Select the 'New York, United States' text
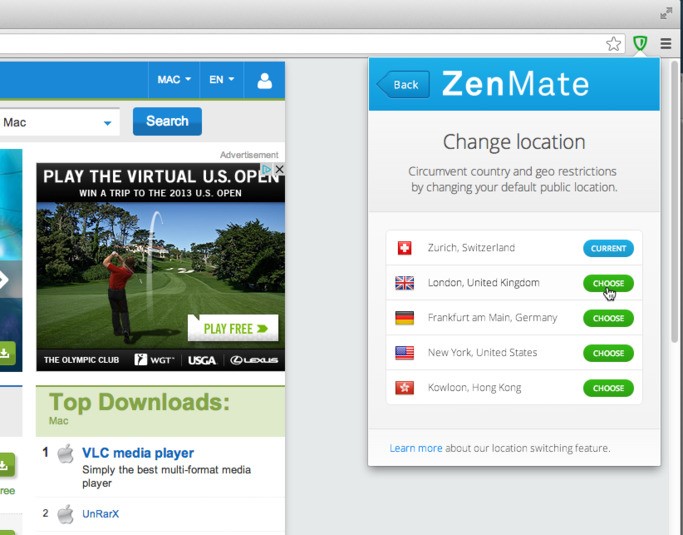Image resolution: width=683 pixels, height=535 pixels. point(482,352)
